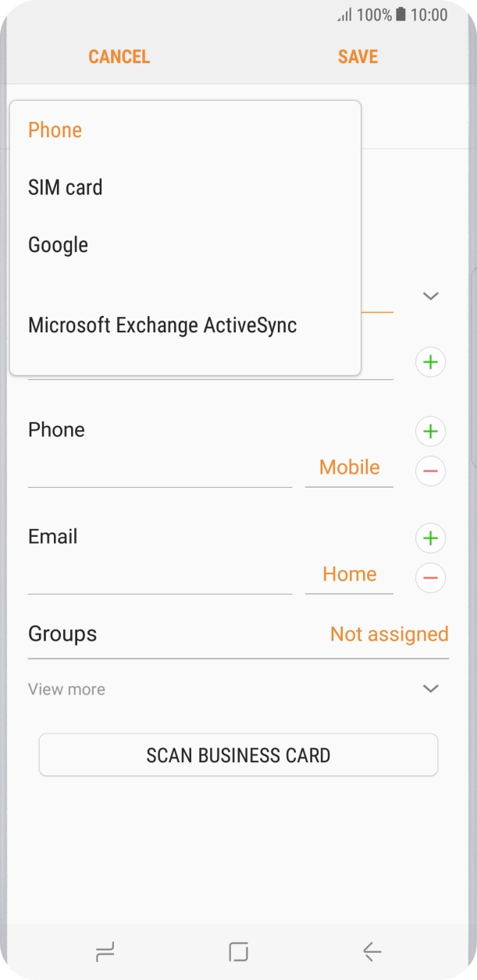
Task: Tap the green plus below the storage menu
Action: [430, 363]
